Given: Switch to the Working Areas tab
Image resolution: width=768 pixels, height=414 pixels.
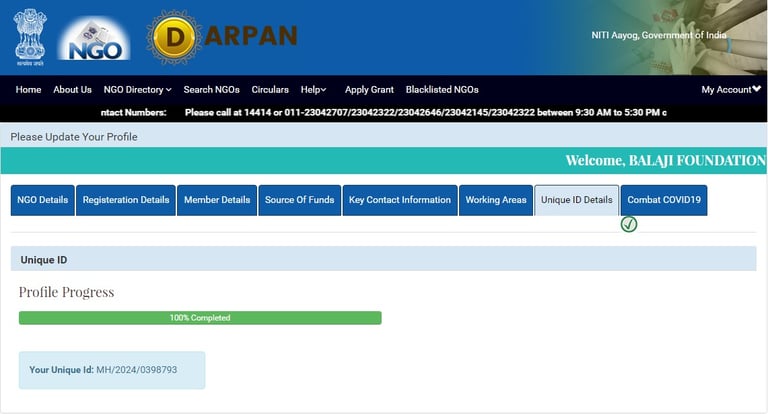Looking at the screenshot, I should tap(496, 200).
